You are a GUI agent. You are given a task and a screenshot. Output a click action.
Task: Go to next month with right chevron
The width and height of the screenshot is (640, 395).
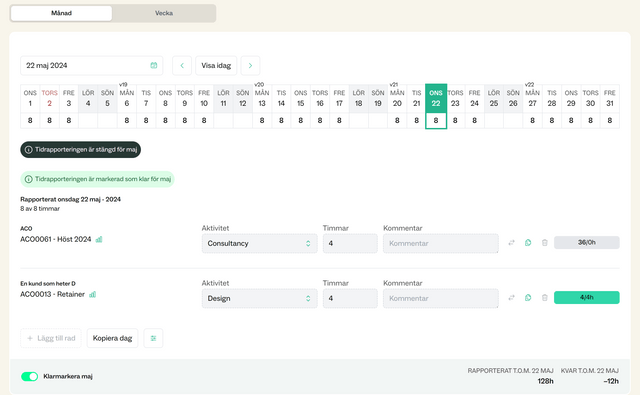[250, 65]
